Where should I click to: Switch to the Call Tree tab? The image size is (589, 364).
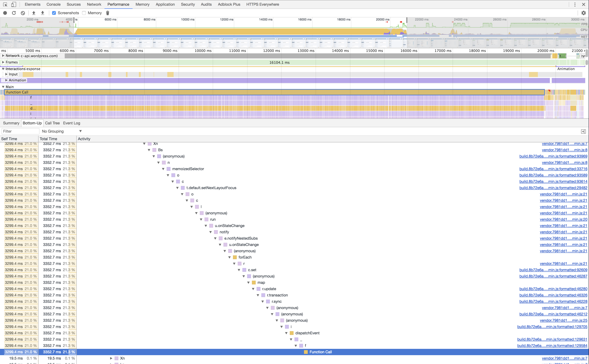(52, 123)
